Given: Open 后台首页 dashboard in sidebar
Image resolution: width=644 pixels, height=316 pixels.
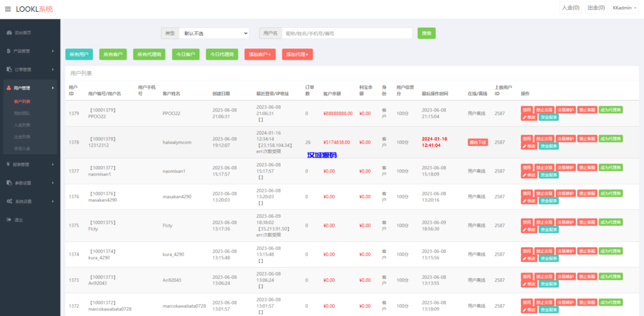Looking at the screenshot, I should tap(23, 32).
